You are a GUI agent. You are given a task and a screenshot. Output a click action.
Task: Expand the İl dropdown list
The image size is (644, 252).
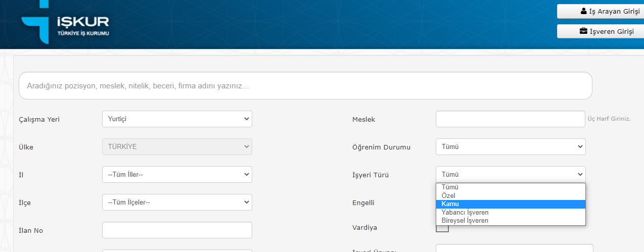pos(177,175)
